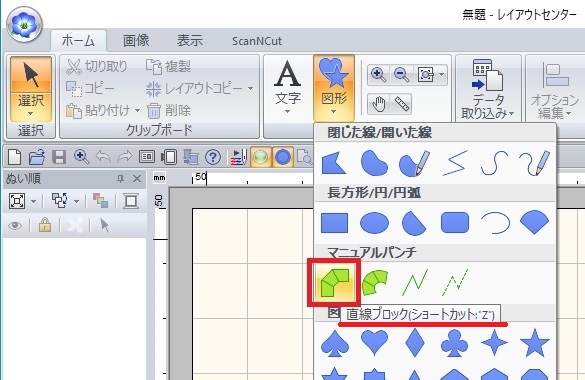The height and width of the screenshot is (380, 585).
Task: Insert the five-point star shape
Action: (535, 342)
